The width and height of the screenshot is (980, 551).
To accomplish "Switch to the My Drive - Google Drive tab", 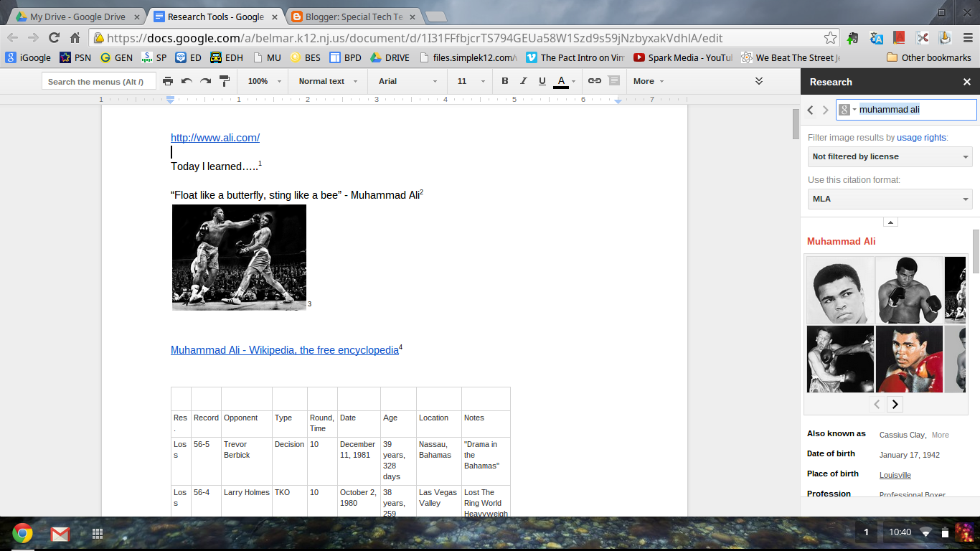I will click(77, 17).
